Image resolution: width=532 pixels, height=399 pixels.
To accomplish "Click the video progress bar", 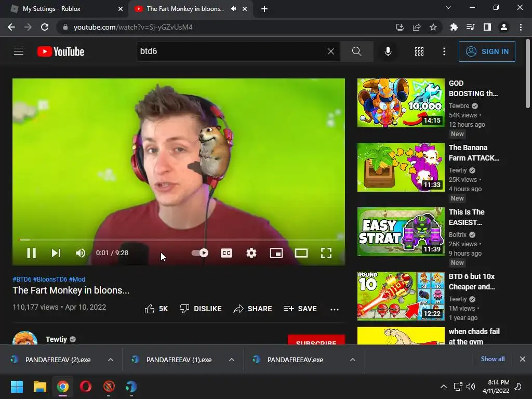I will click(x=179, y=240).
